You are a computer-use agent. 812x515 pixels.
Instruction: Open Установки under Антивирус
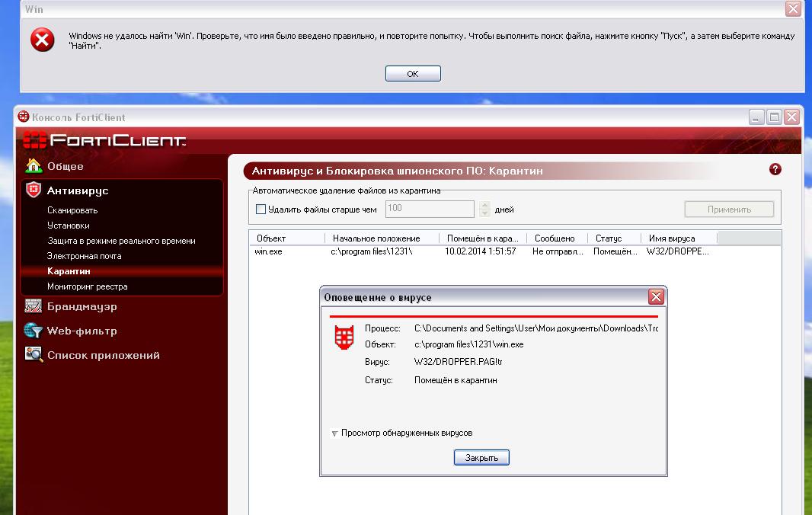(68, 226)
